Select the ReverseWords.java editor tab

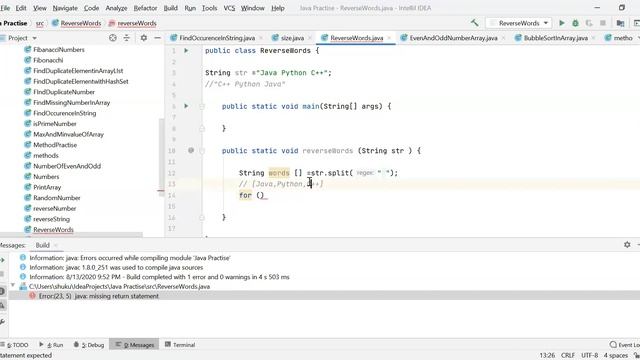[356, 38]
